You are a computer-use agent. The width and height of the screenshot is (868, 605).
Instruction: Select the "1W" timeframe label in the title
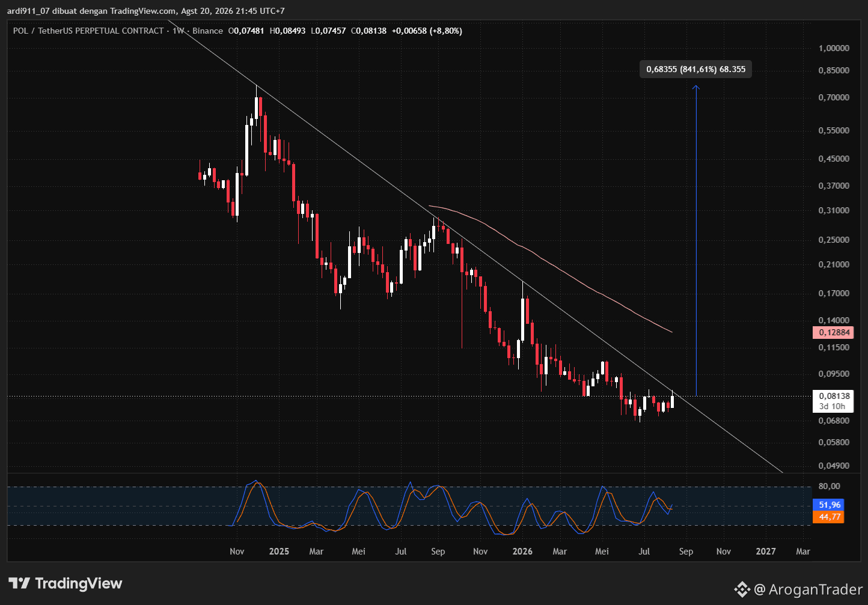[178, 31]
